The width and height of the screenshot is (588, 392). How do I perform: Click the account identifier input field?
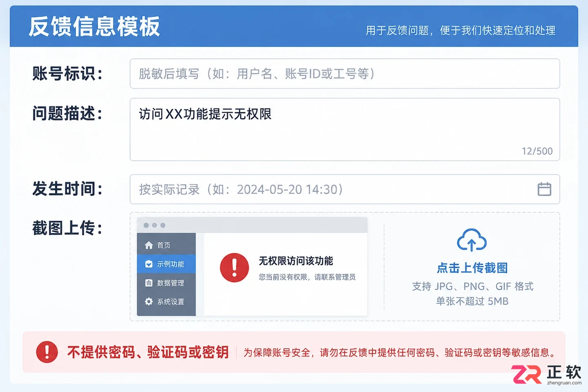click(345, 73)
